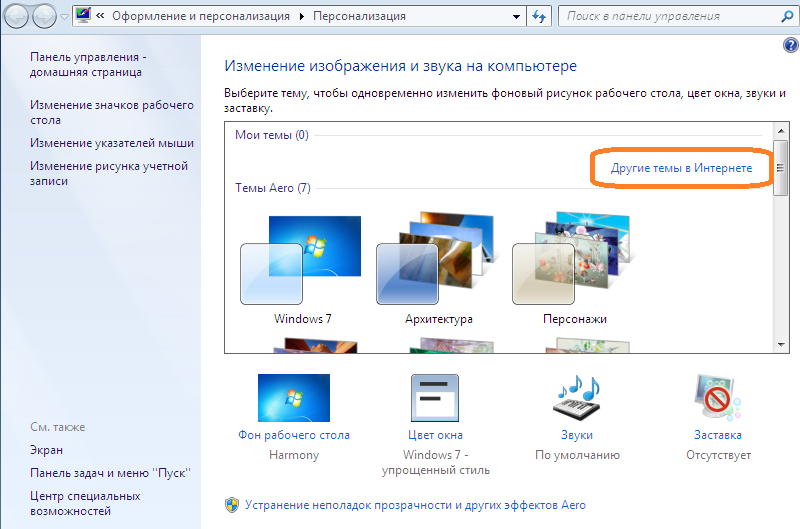This screenshot has width=800, height=529.
Task: Click the screensaver icon
Action: 718,398
